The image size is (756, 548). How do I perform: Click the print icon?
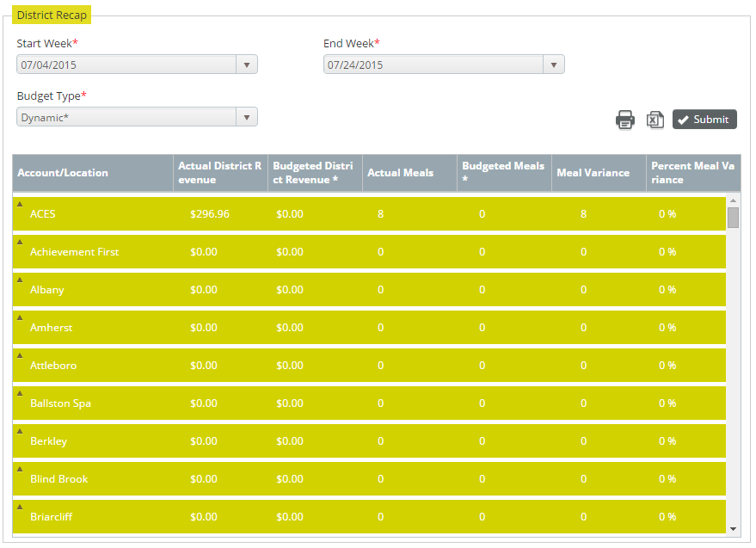click(x=624, y=120)
